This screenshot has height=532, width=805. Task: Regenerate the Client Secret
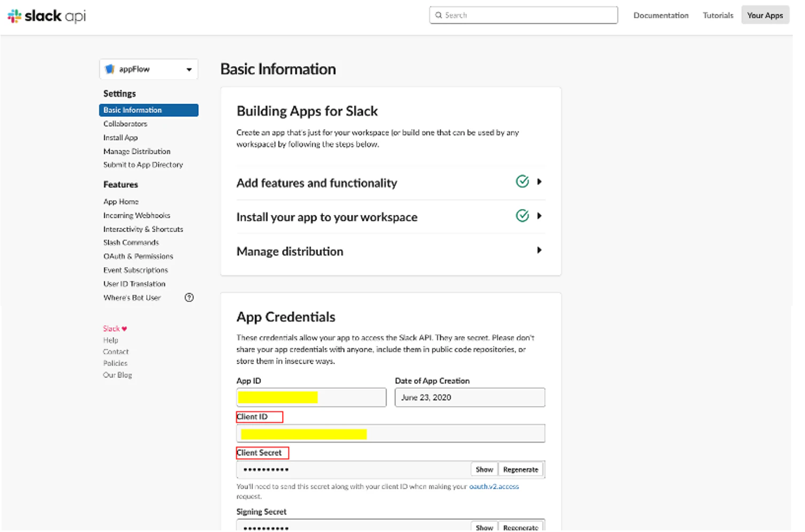[x=521, y=469]
